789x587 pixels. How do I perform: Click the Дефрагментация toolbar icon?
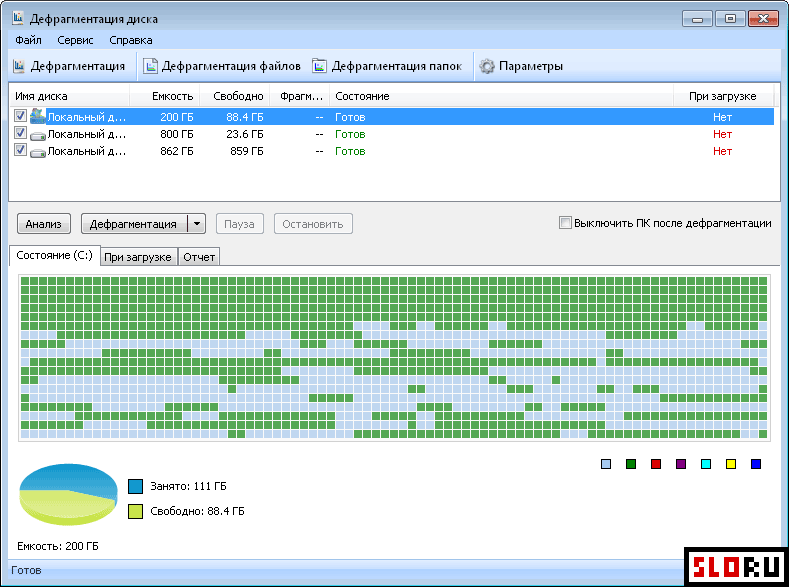click(x=19, y=66)
